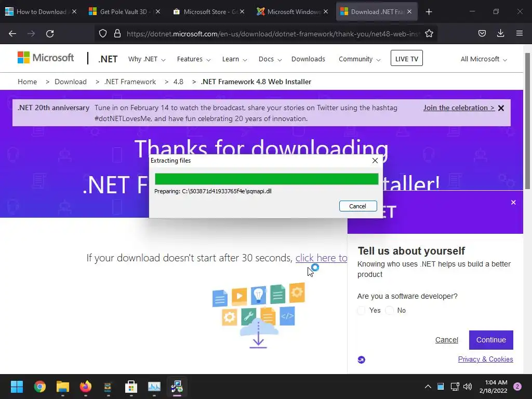Viewport: 532px width, 399px height.
Task: Go back with the browser back arrow
Action: pyautogui.click(x=12, y=34)
